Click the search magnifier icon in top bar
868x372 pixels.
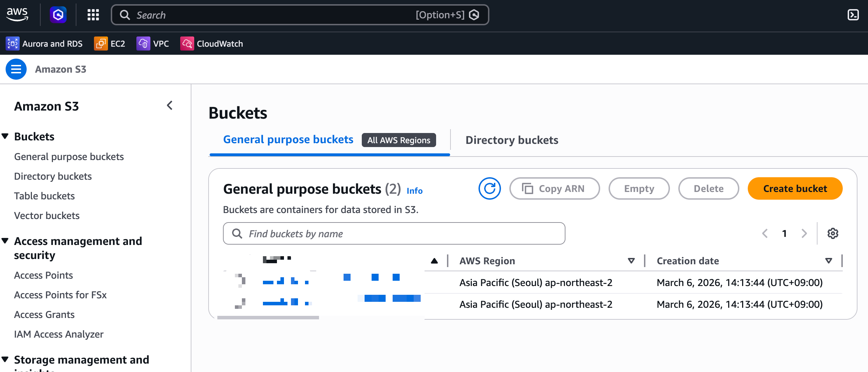point(125,15)
